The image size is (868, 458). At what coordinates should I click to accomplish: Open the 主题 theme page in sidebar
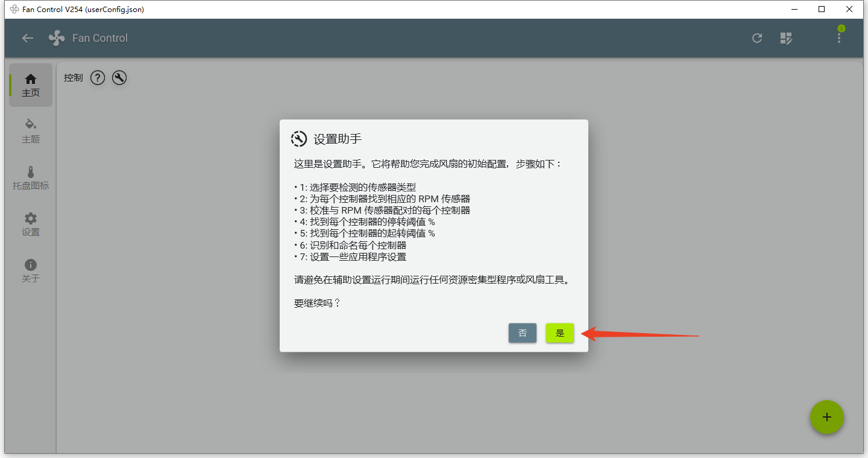click(31, 131)
